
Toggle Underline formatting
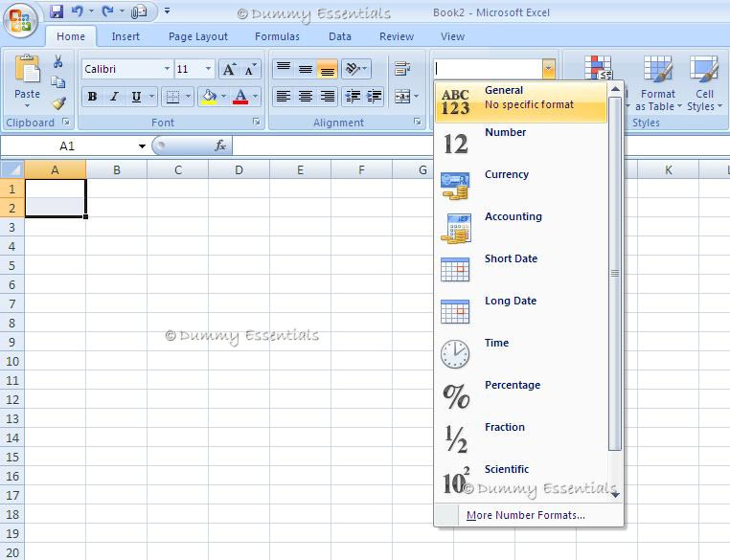pos(136,97)
